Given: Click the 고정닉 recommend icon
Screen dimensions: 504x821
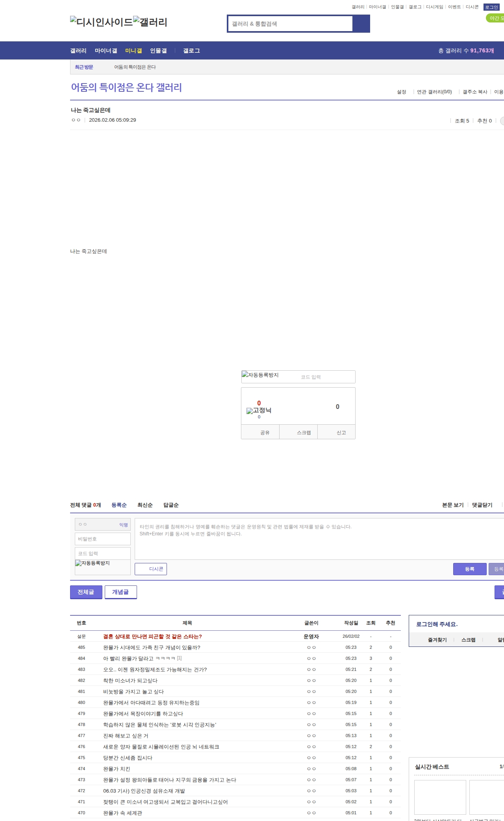Looking at the screenshot, I should [x=259, y=410].
